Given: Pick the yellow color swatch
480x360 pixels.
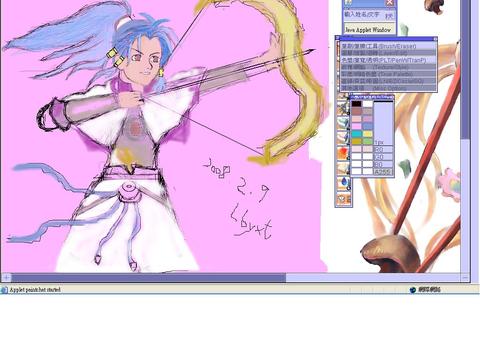Looking at the screenshot, I should pos(367,134).
